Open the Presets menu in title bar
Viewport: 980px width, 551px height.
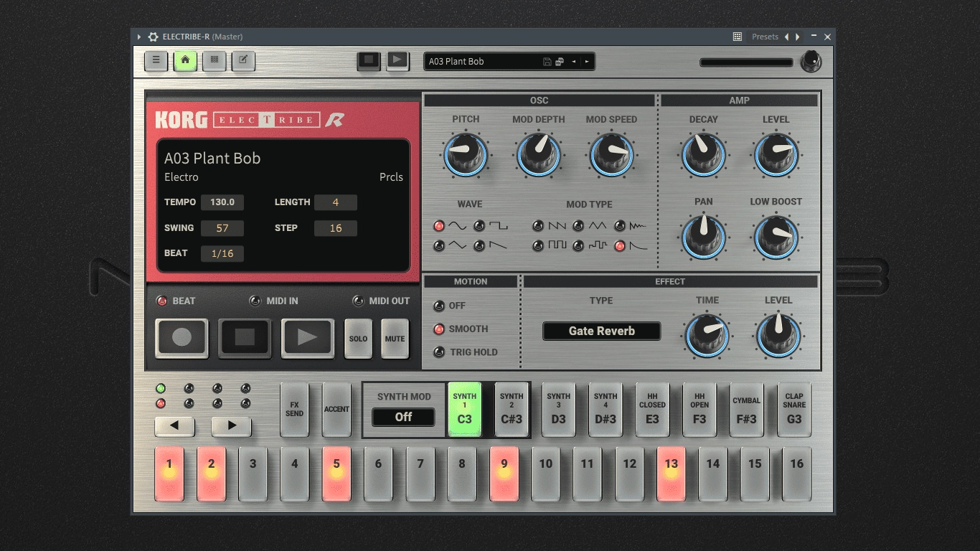(765, 37)
